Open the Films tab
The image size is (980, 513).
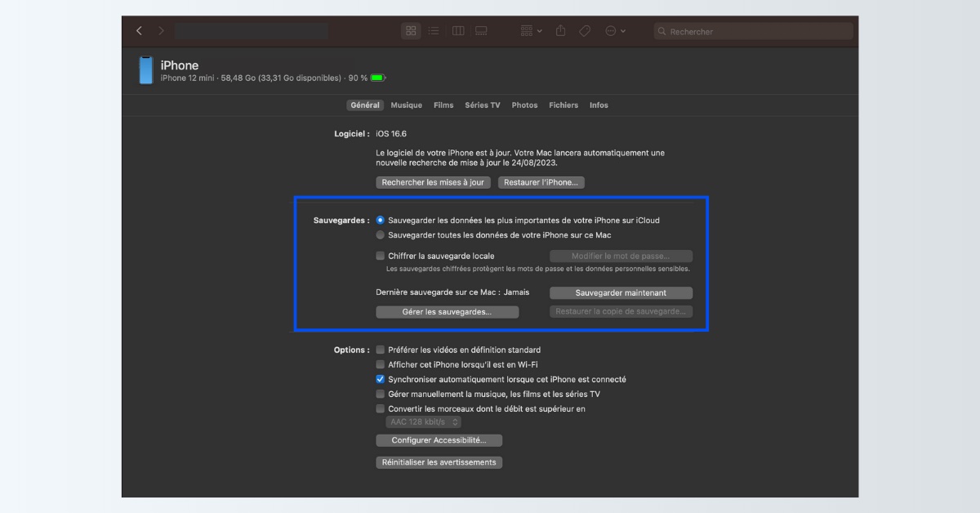click(x=443, y=105)
